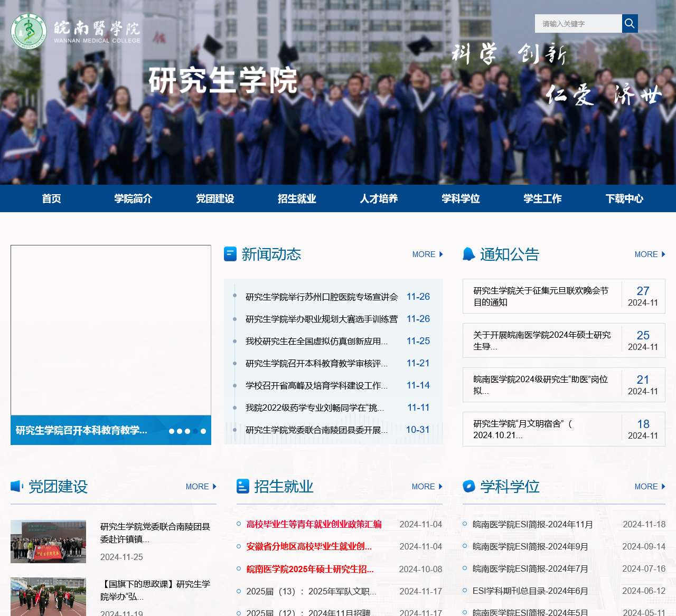
Task: Select the last carousel slide dot
Action: (203, 431)
